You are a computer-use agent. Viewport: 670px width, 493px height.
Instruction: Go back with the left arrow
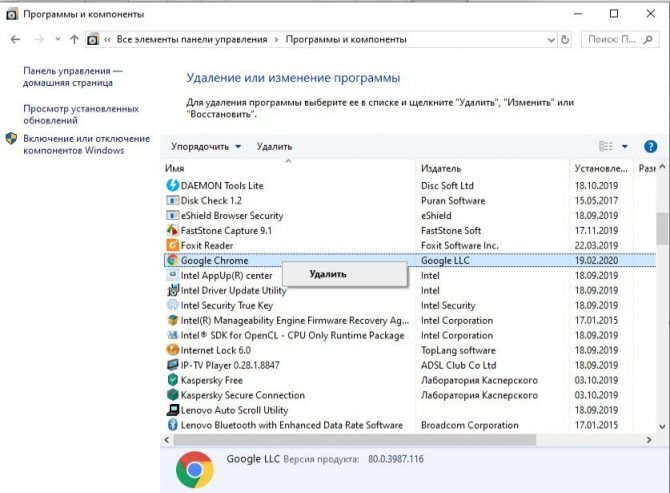click(x=15, y=39)
